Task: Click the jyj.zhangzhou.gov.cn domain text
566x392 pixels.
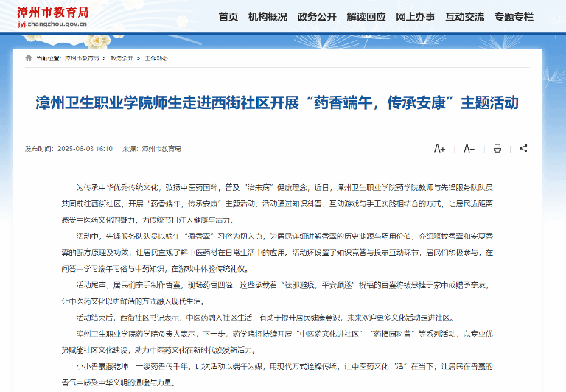Action: 52,24
